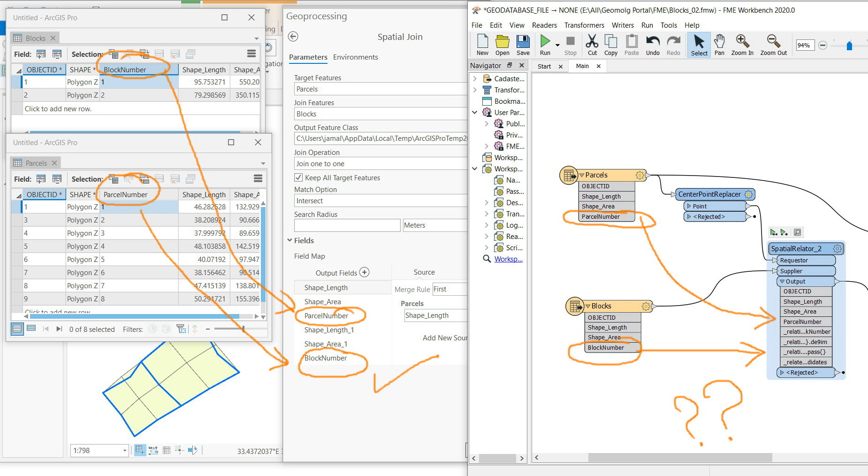
Task: Open the Transformers menu
Action: pyautogui.click(x=584, y=25)
